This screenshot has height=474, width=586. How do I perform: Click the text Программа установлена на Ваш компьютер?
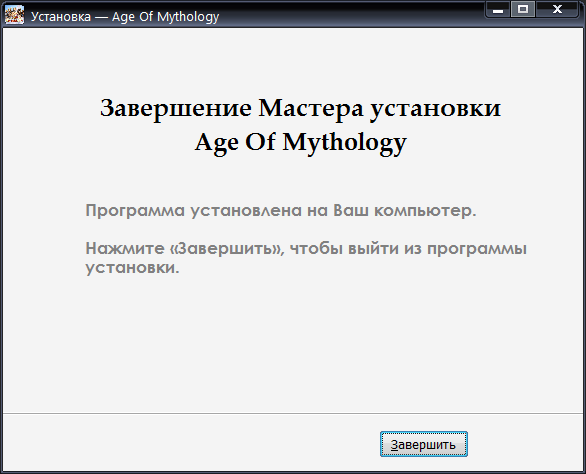click(x=281, y=210)
